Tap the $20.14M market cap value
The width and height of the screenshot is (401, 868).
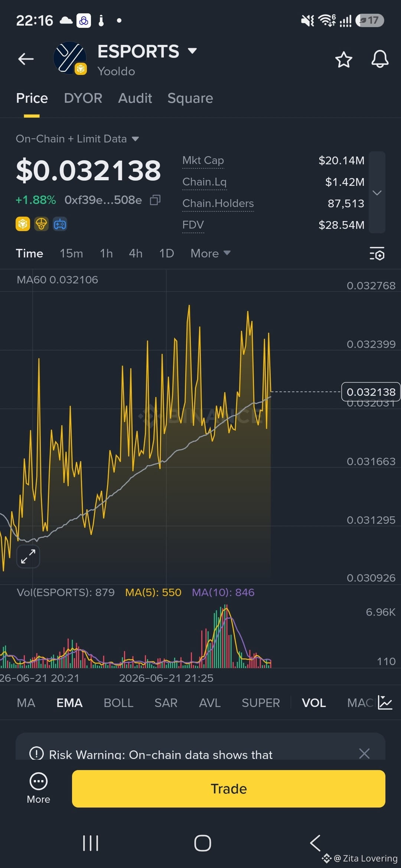[x=342, y=160]
